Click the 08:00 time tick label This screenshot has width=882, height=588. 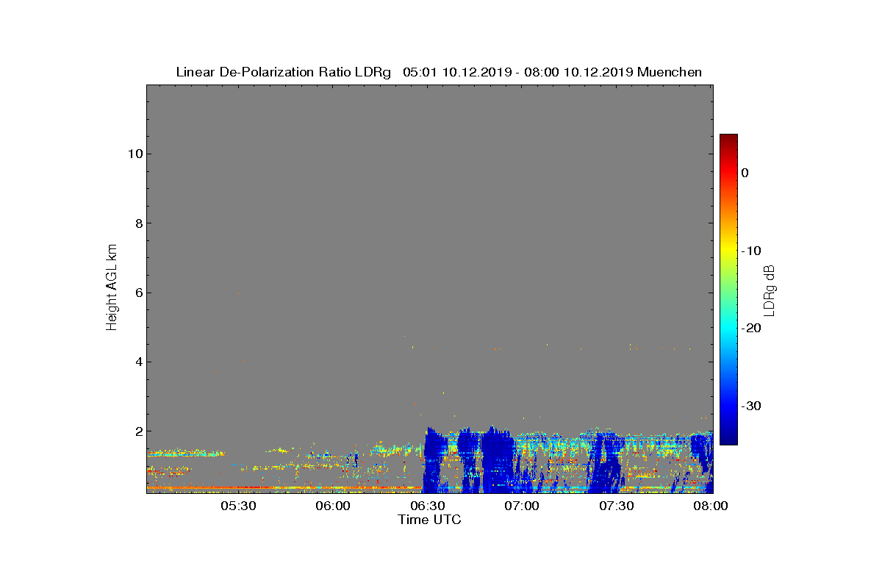(x=711, y=506)
